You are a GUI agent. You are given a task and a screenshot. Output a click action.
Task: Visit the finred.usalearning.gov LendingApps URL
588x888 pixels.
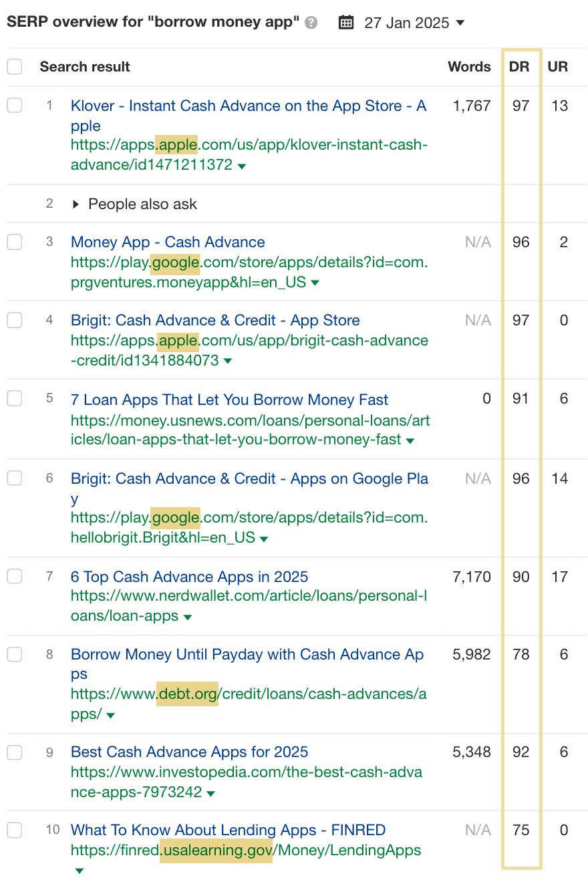[246, 850]
